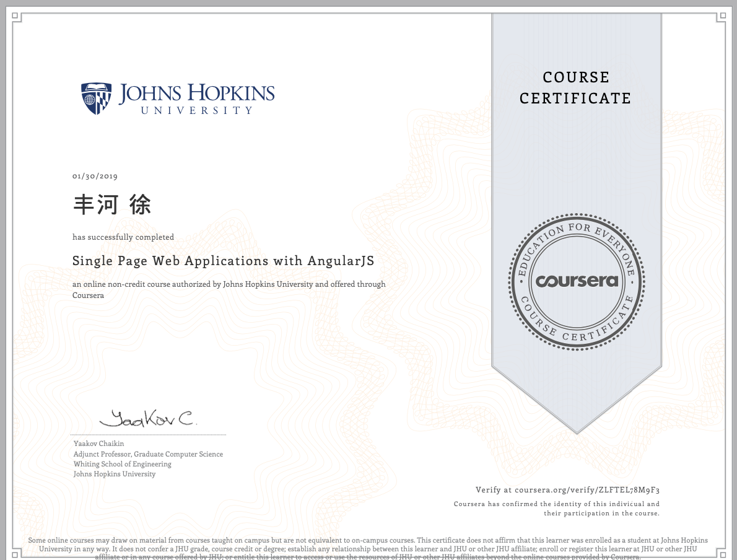Click the COURSE CERTIFICATE heading
Viewport: 737px width, 560px height.
(x=575, y=87)
